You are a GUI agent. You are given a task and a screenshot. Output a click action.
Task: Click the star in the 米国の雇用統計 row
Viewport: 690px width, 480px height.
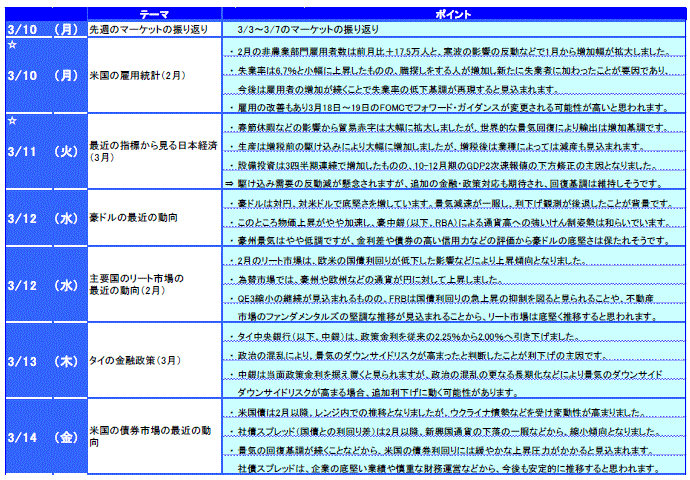tap(11, 44)
